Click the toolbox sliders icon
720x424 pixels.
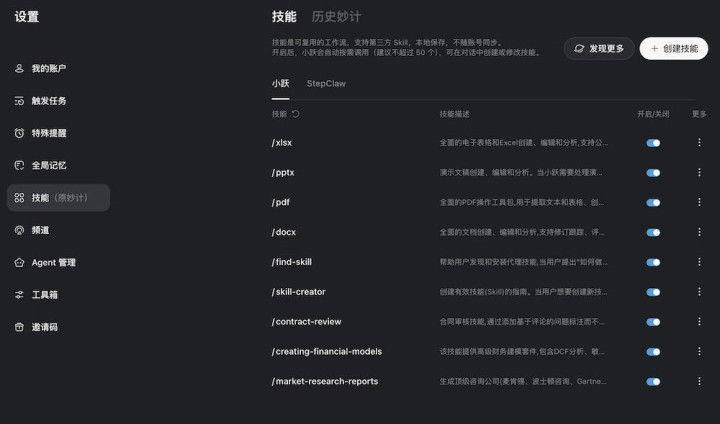19,294
